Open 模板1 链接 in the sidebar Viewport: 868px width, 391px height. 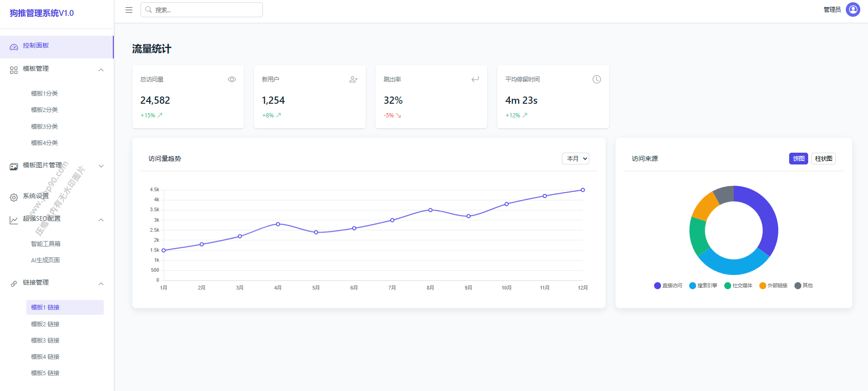(45, 307)
